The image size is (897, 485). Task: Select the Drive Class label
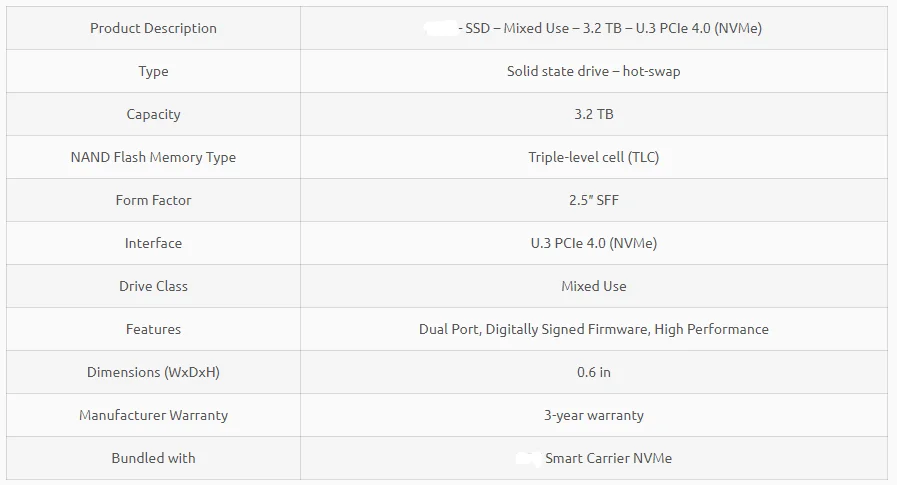(153, 286)
